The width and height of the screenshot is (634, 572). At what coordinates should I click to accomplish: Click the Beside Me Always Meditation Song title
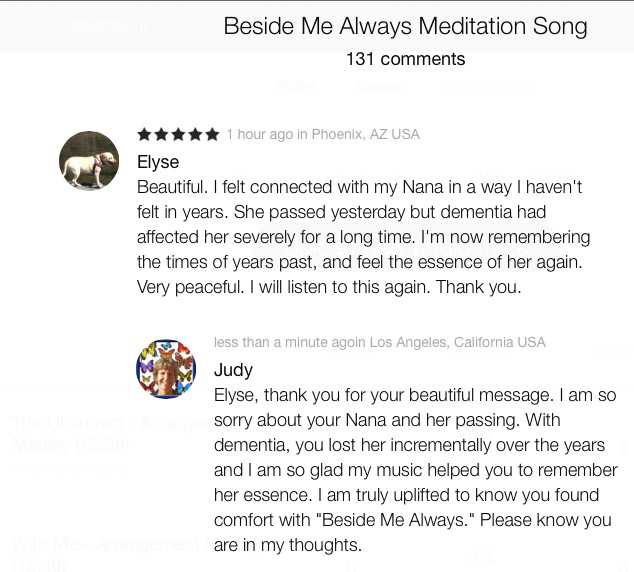point(405,26)
